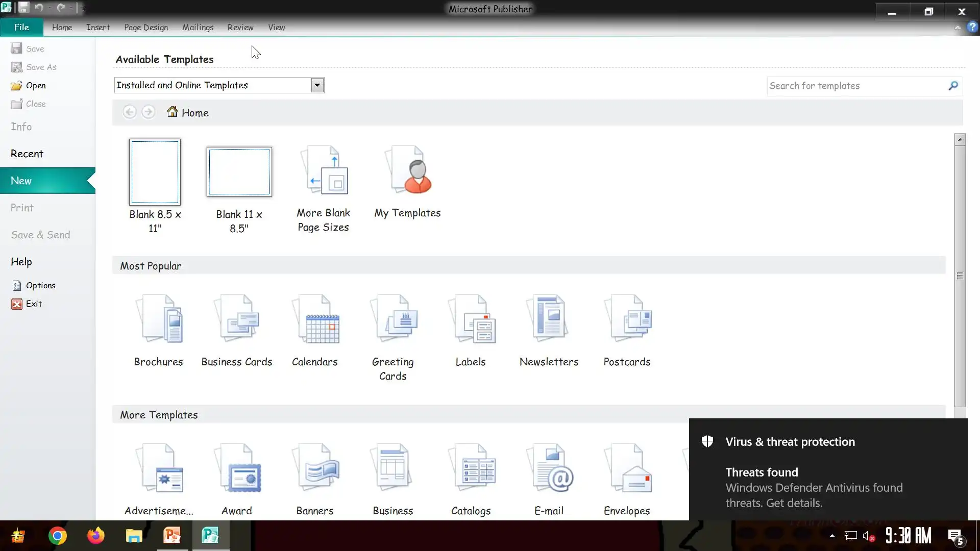Click the E-mail template icon
The width and height of the screenshot is (980, 551).
click(549, 468)
